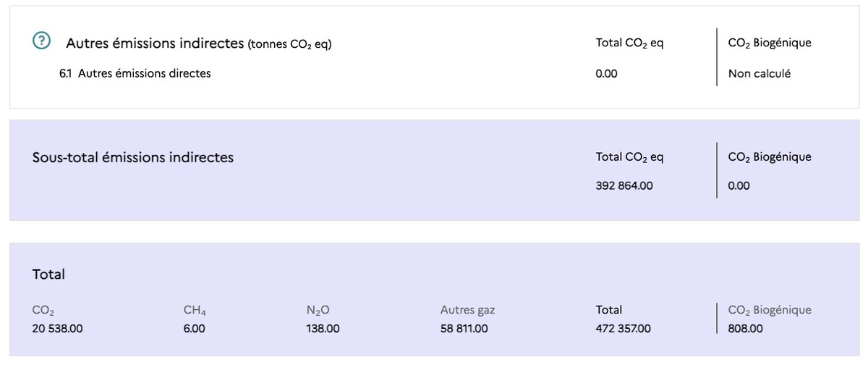Click the help question mark icon
This screenshot has height=365, width=868.
coord(42,42)
